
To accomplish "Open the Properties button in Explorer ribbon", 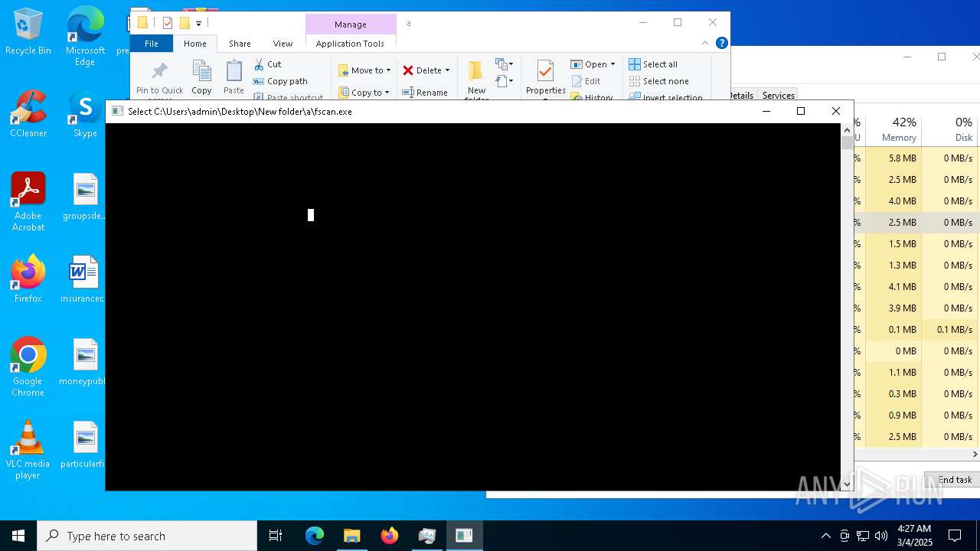I will [546, 78].
